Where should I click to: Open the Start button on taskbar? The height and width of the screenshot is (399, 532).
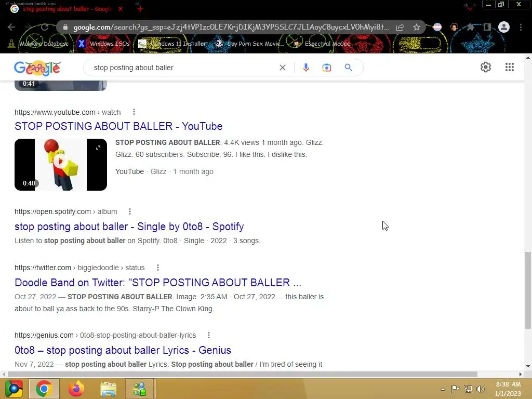point(14,389)
